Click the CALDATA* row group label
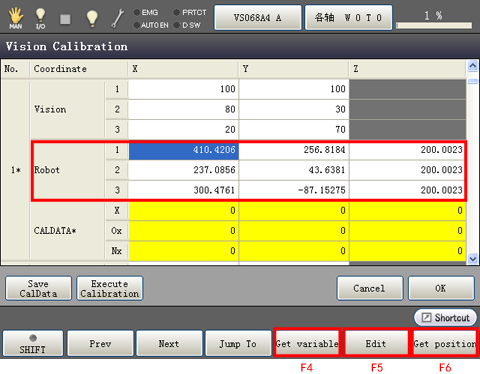The height and width of the screenshot is (374, 480). 67,231
